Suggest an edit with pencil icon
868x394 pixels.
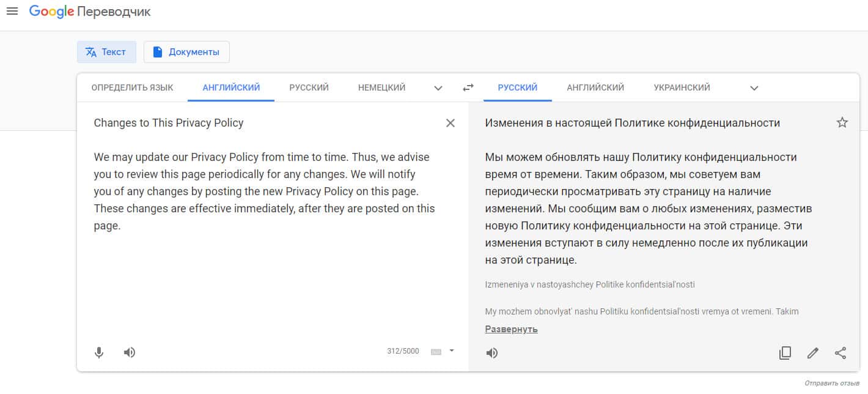[813, 353]
